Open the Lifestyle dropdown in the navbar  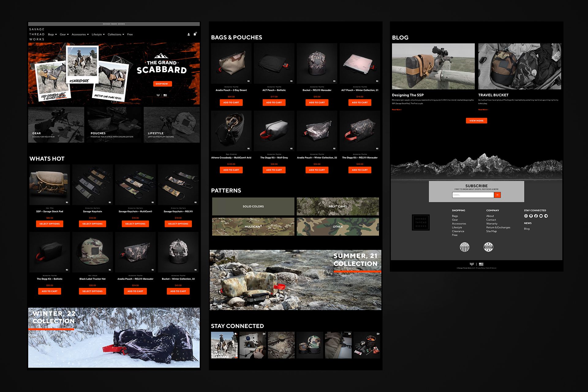(x=98, y=34)
